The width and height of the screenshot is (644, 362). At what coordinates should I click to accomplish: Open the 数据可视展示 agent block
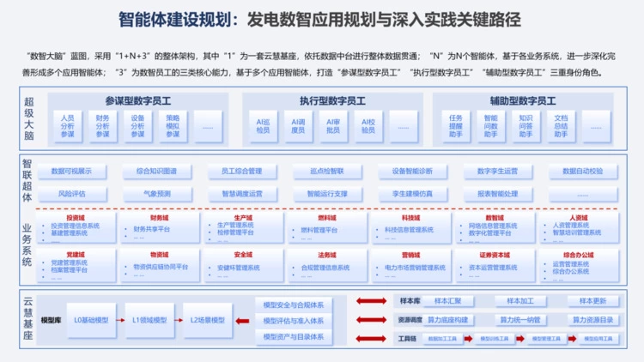71,172
